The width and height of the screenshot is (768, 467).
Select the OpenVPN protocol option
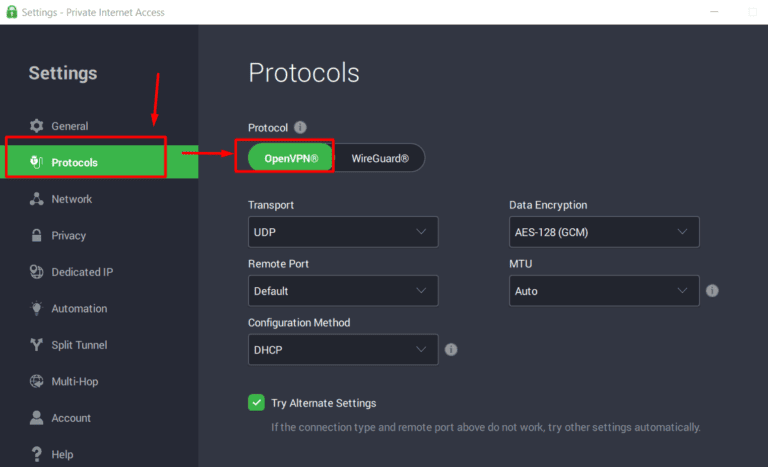pos(290,158)
